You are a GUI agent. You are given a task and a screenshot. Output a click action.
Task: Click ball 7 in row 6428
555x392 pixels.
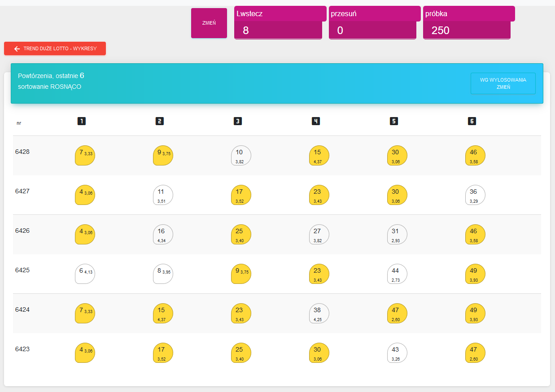[85, 155]
